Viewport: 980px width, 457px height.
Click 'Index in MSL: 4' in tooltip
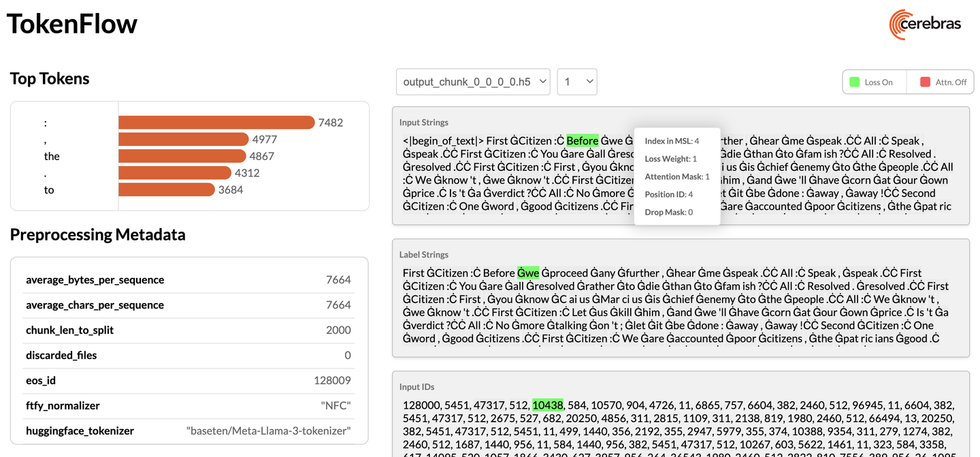[672, 141]
